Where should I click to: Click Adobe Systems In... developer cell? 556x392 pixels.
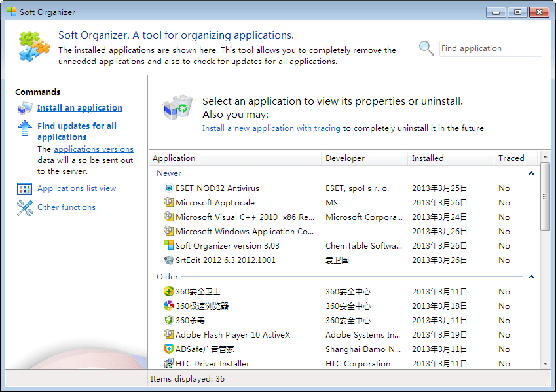coord(363,335)
